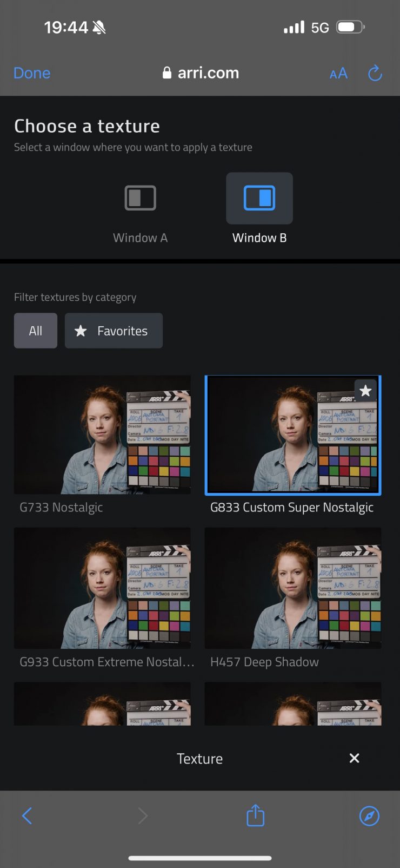The height and width of the screenshot is (868, 400).
Task: Open in Safari compass icon
Action: [x=369, y=816]
